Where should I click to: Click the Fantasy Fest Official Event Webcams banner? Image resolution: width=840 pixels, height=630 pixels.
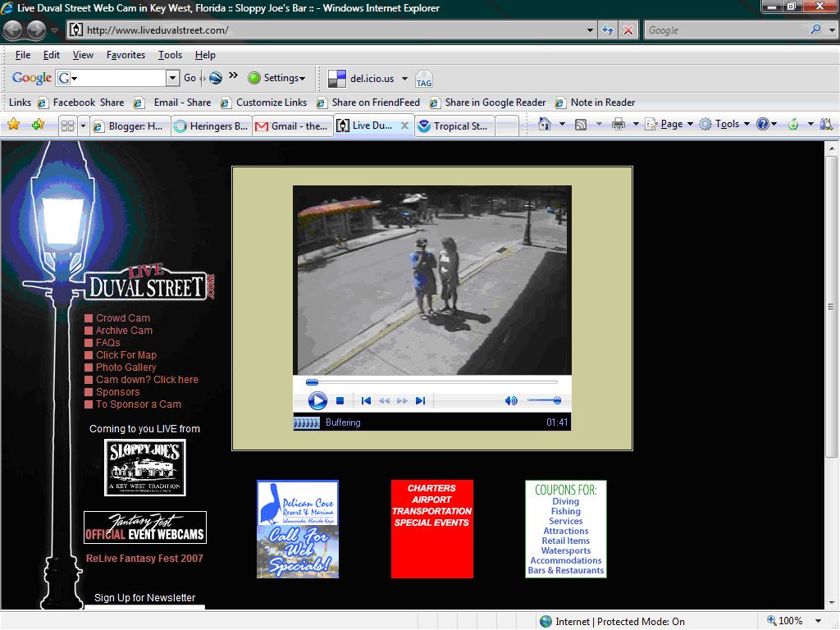coord(144,527)
